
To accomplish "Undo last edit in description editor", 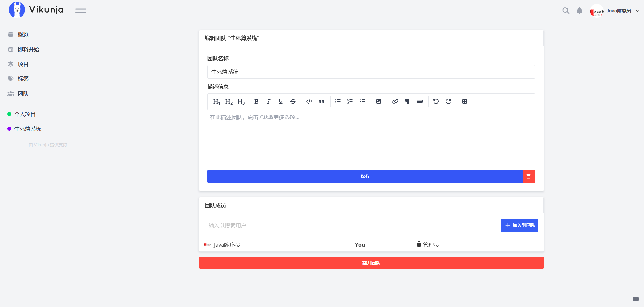I will pyautogui.click(x=436, y=101).
